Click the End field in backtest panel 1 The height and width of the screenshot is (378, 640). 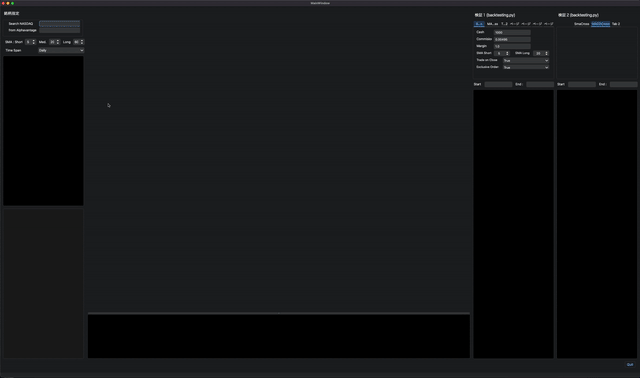click(540, 84)
